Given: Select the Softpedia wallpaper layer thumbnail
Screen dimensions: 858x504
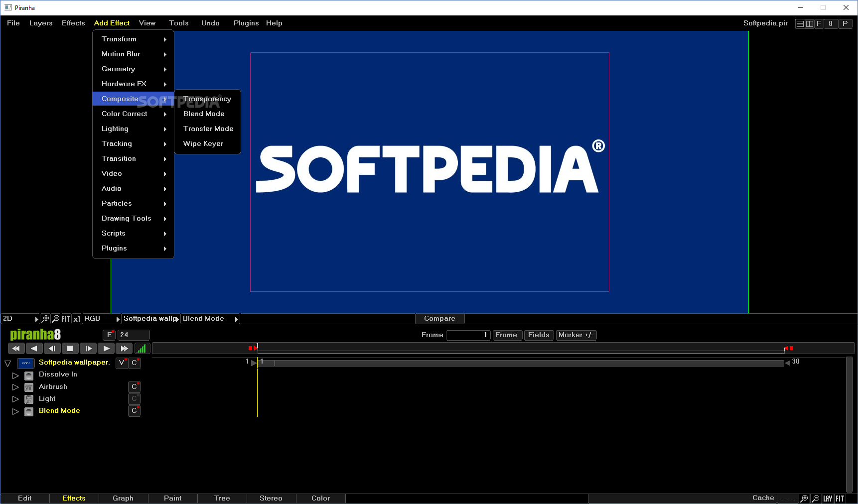Looking at the screenshot, I should tap(26, 363).
